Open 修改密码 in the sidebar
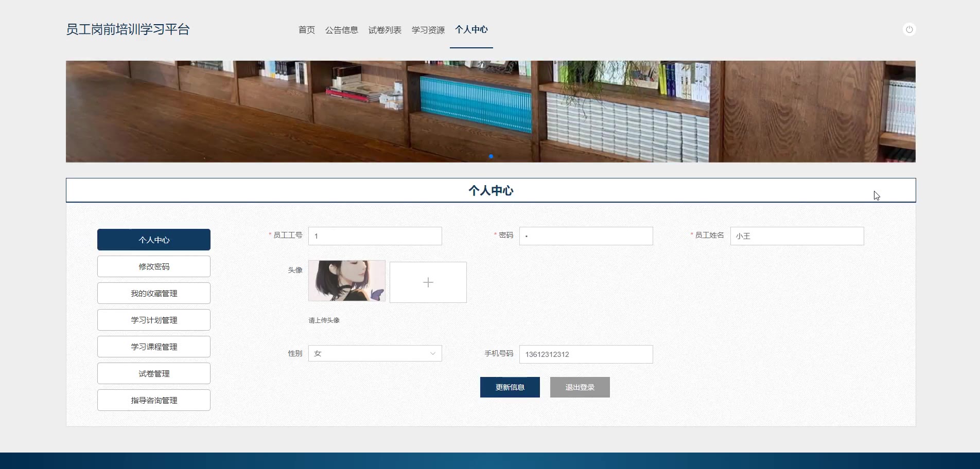This screenshot has width=980, height=469. pos(154,266)
